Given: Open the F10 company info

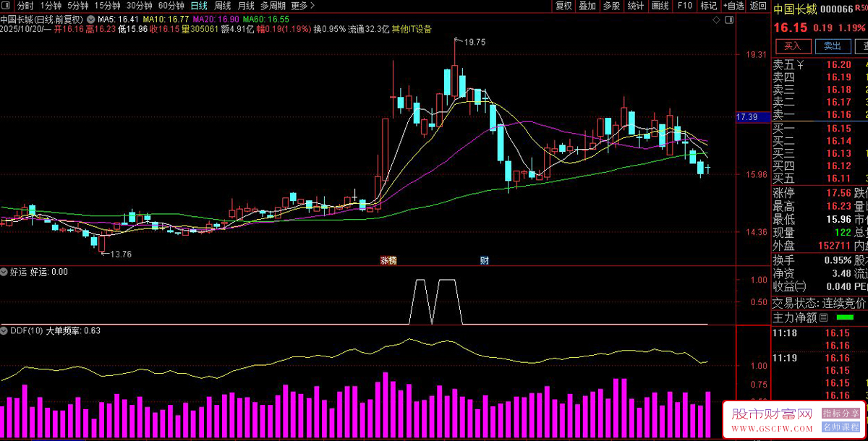Looking at the screenshot, I should 685,6.
